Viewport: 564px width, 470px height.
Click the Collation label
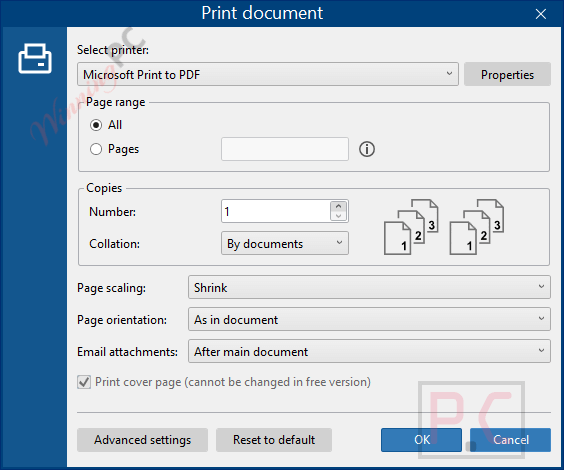(114, 244)
